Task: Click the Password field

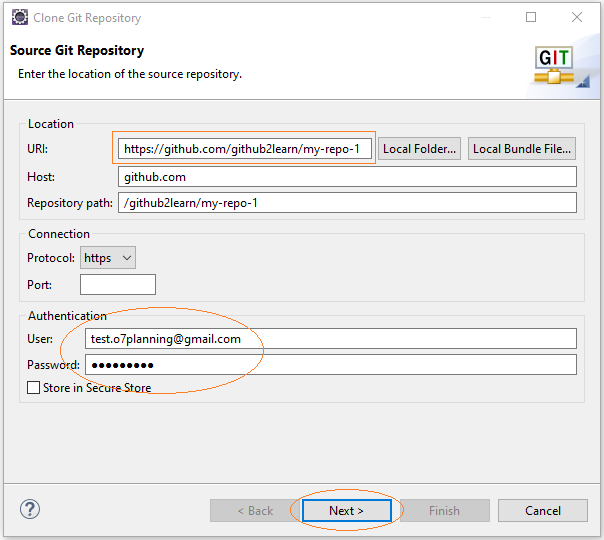Action: coord(331,365)
